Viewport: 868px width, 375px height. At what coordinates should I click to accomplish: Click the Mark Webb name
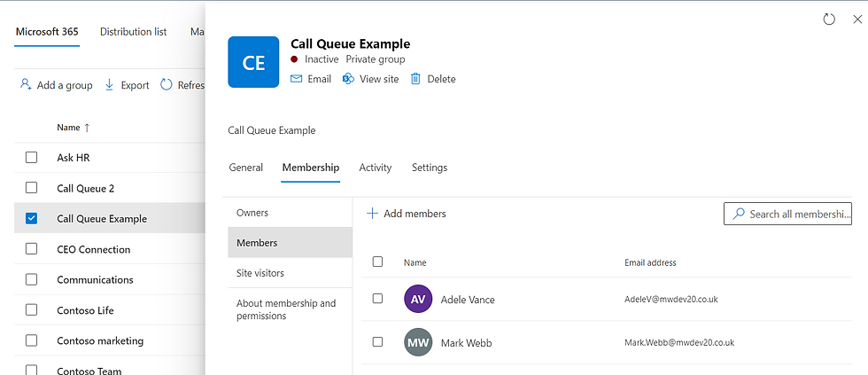click(x=466, y=343)
